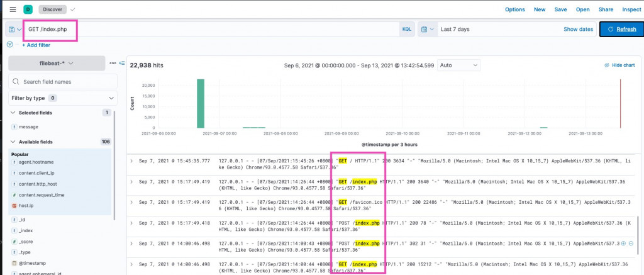Click the refresh arrow icon inside Refresh button
644x275 pixels.
[610, 29]
